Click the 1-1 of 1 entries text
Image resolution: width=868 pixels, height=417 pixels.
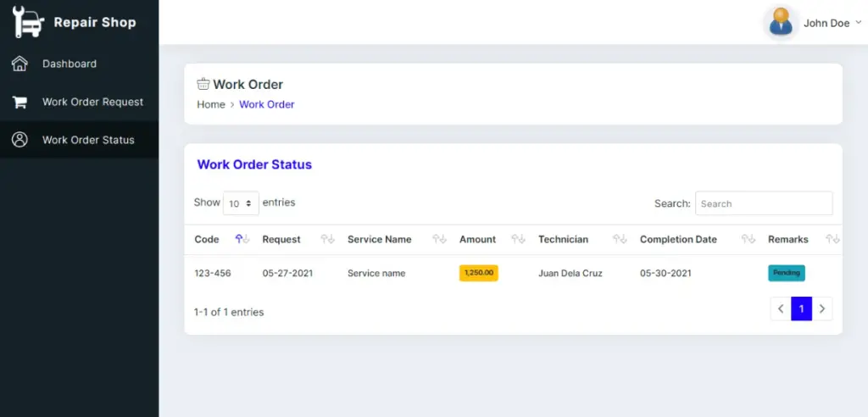tap(229, 313)
